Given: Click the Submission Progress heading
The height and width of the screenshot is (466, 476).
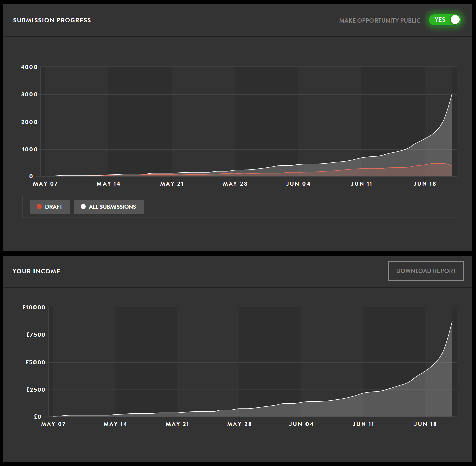Looking at the screenshot, I should tap(52, 20).
